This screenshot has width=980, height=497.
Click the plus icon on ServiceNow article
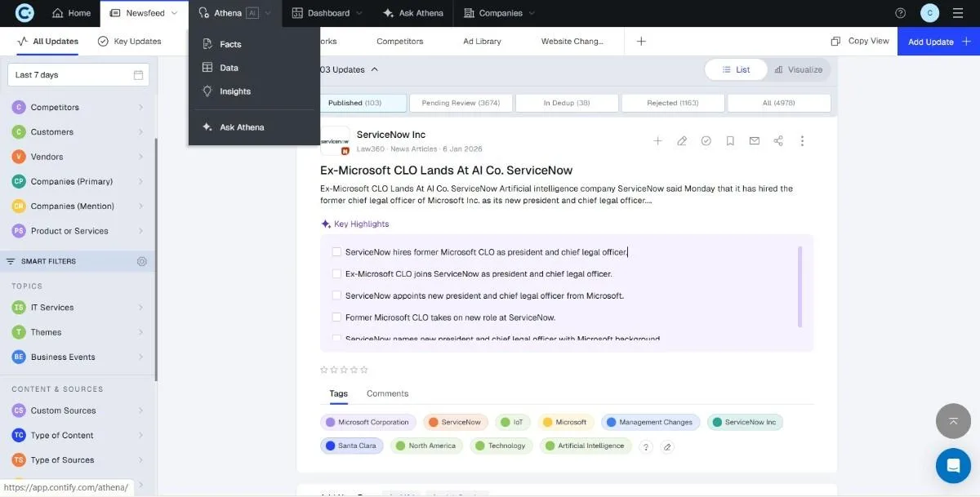point(657,141)
